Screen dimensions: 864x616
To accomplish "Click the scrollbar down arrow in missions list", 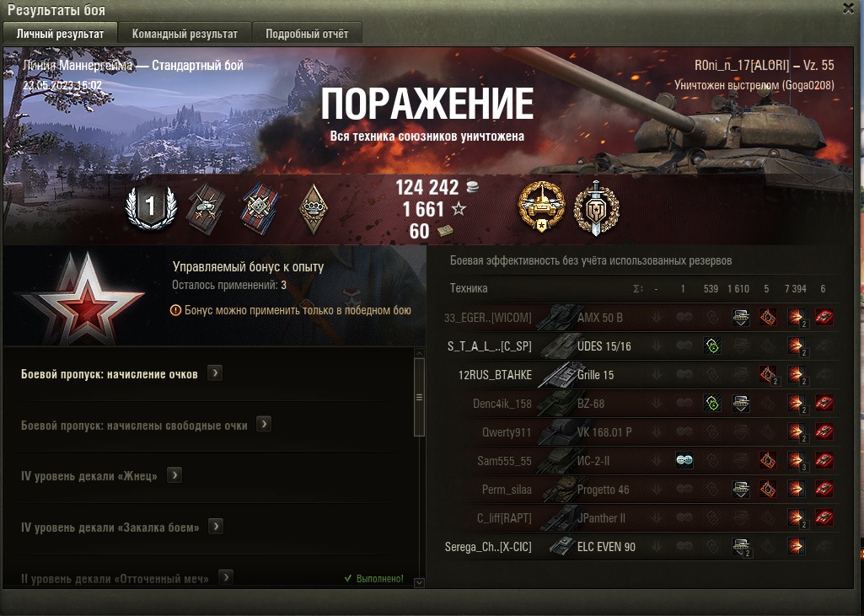I will coord(419,581).
